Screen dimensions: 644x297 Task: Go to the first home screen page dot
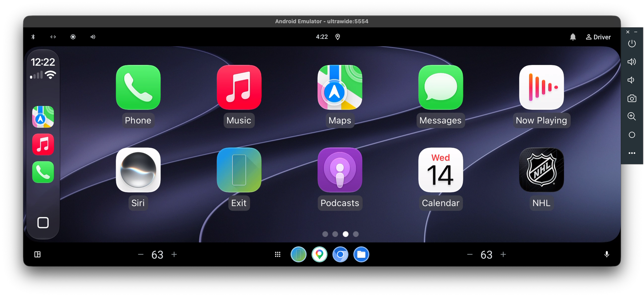pos(325,234)
